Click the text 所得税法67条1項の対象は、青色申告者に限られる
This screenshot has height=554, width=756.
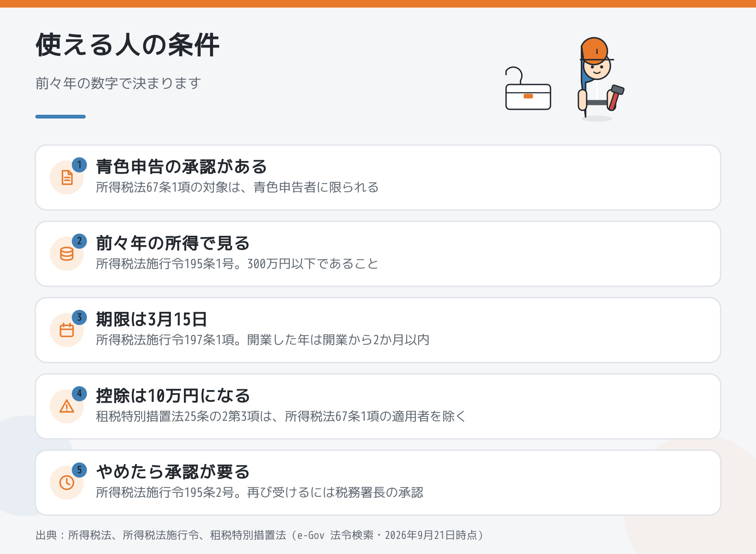[x=237, y=187]
